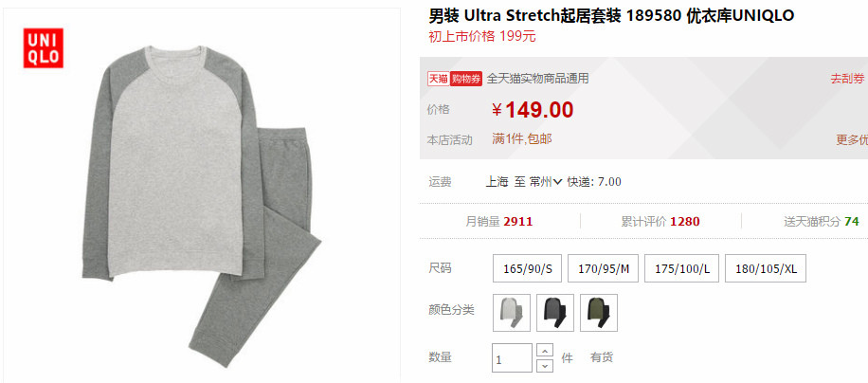
Task: Click the 购物券 red tag
Action: tap(465, 79)
